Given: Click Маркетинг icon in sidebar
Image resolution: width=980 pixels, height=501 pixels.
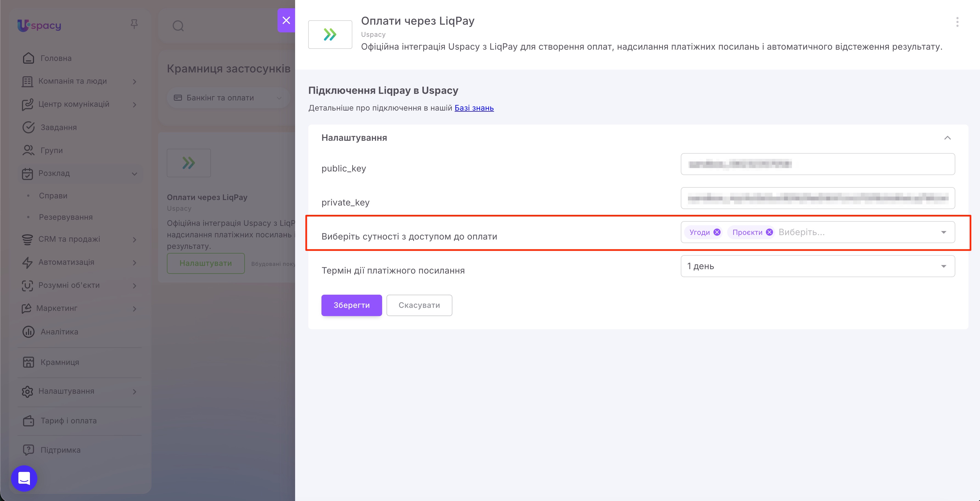Looking at the screenshot, I should (26, 308).
